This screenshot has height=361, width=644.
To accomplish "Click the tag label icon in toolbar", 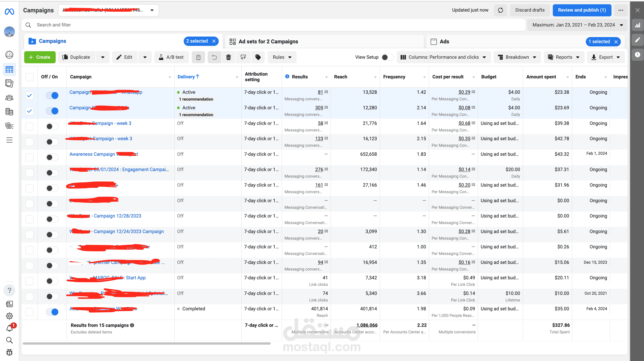I will pos(258,57).
